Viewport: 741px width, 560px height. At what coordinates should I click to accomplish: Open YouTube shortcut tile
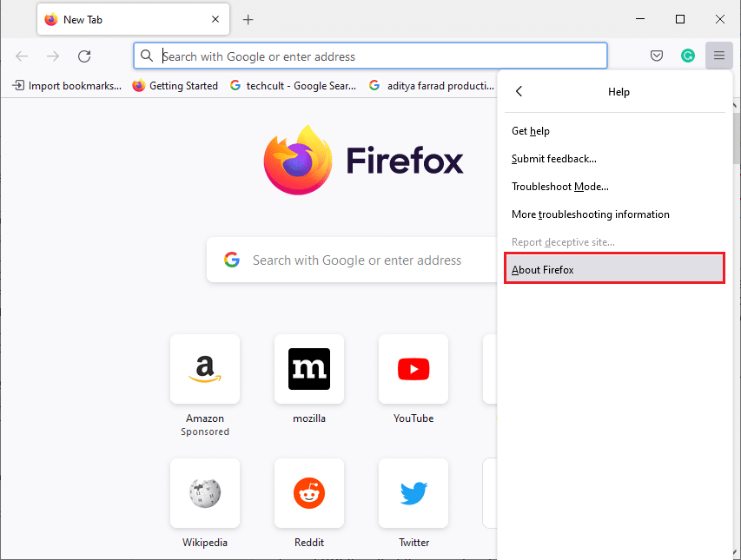(414, 369)
